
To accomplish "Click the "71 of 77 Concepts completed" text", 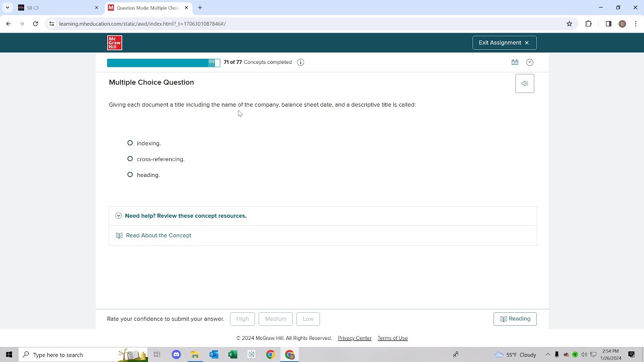I will click(x=258, y=62).
